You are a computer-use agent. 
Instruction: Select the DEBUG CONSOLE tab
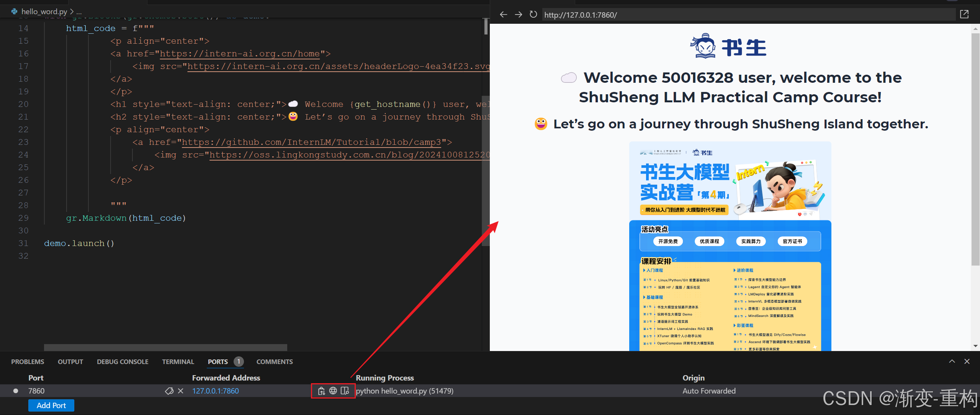click(123, 362)
